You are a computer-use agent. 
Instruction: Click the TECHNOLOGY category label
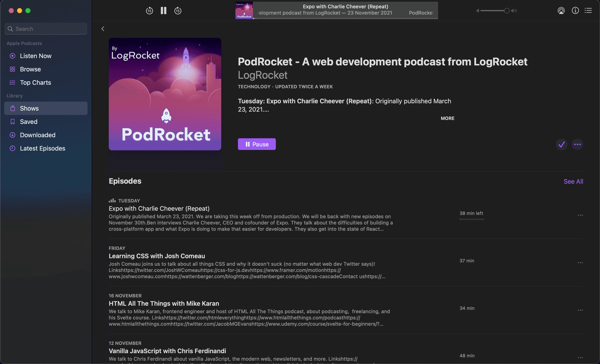click(x=254, y=87)
